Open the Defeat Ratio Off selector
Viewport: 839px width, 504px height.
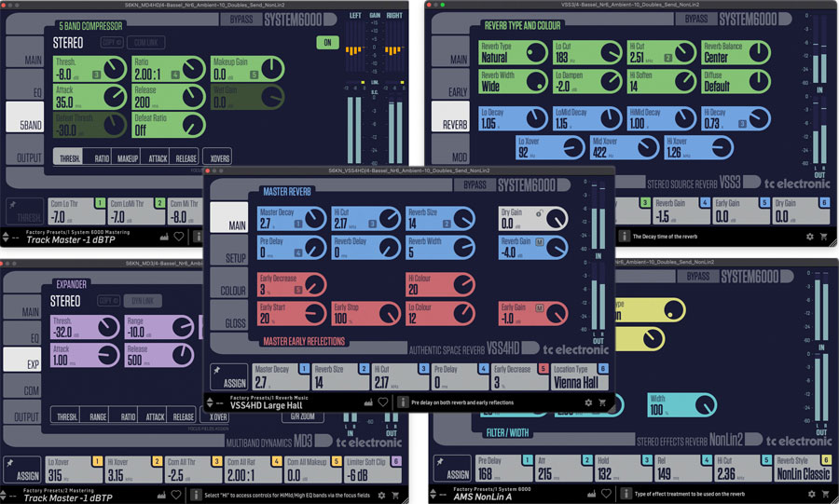click(x=169, y=125)
